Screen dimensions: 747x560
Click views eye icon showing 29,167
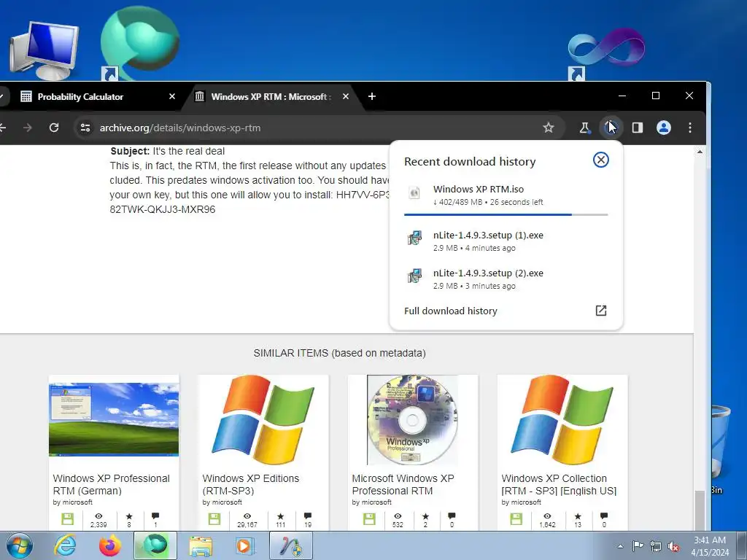[247, 516]
